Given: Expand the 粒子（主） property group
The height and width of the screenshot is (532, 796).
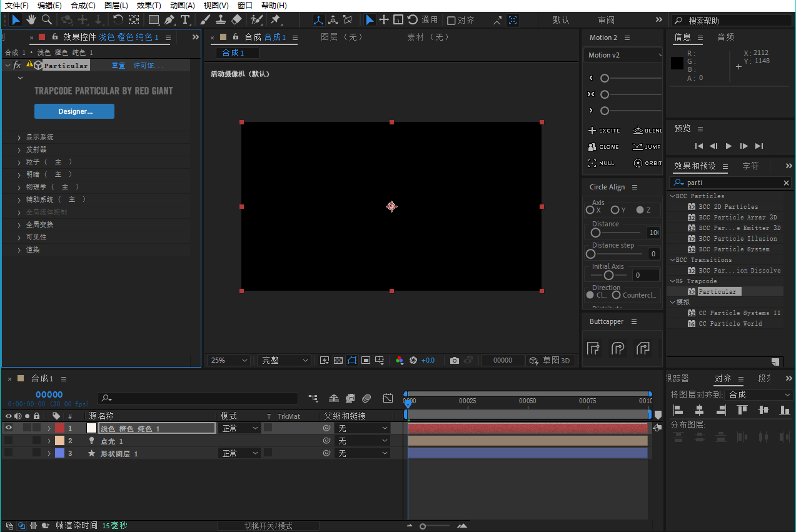Looking at the screenshot, I should tap(19, 162).
